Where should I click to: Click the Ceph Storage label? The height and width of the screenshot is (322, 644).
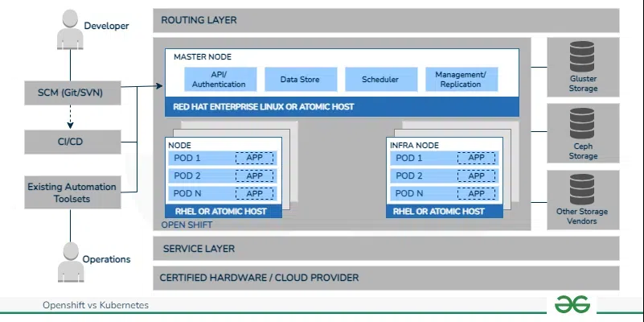click(583, 151)
